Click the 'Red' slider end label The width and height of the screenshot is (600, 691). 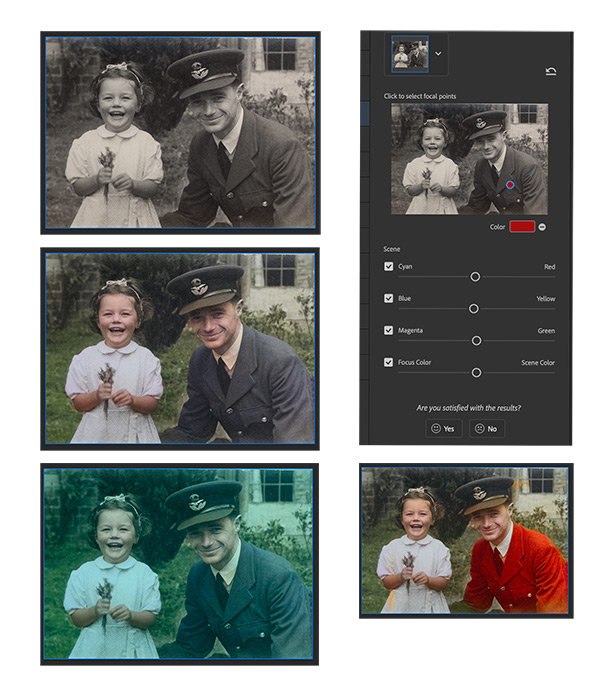click(x=549, y=267)
